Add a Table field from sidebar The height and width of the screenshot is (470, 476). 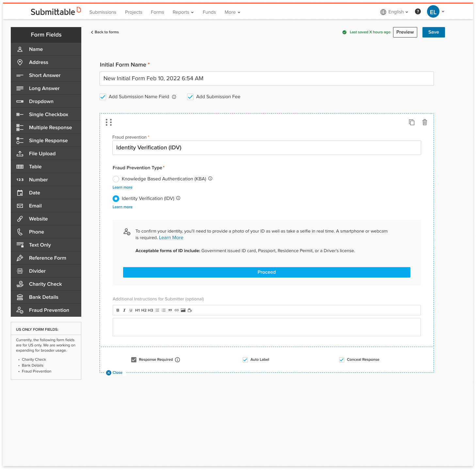pyautogui.click(x=46, y=167)
